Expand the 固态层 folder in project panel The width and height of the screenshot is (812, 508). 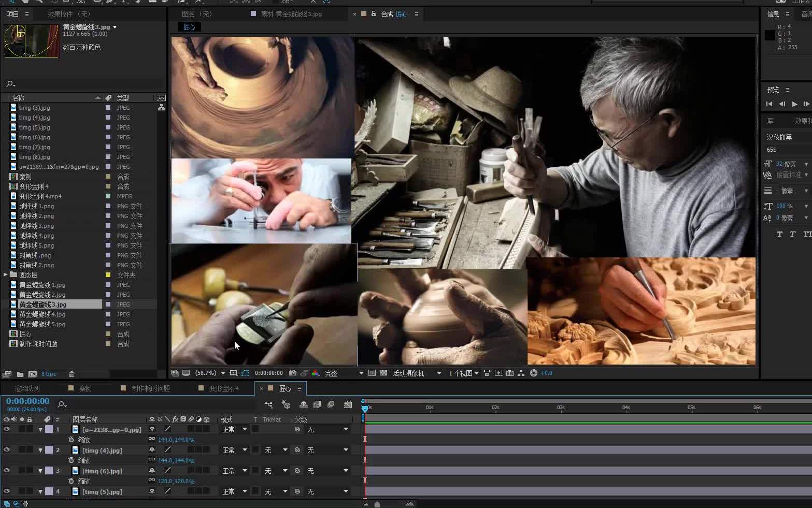5,275
